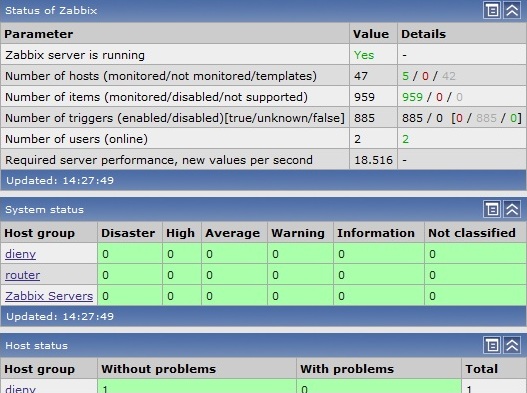This screenshot has width=527, height=393.
Task: Click the Information count cell for dieny
Action: click(379, 254)
